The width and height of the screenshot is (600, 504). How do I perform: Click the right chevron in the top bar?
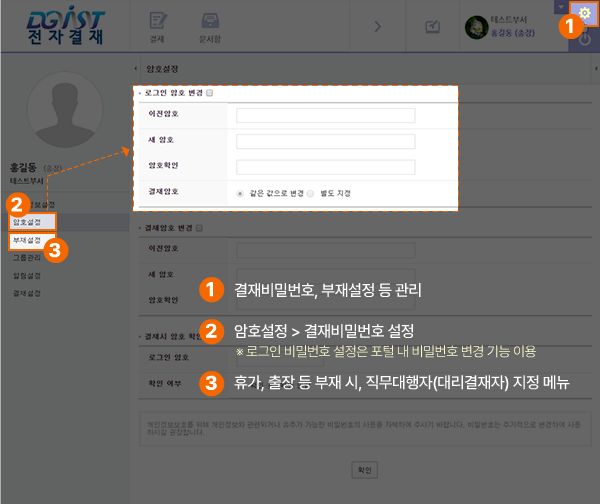(378, 26)
